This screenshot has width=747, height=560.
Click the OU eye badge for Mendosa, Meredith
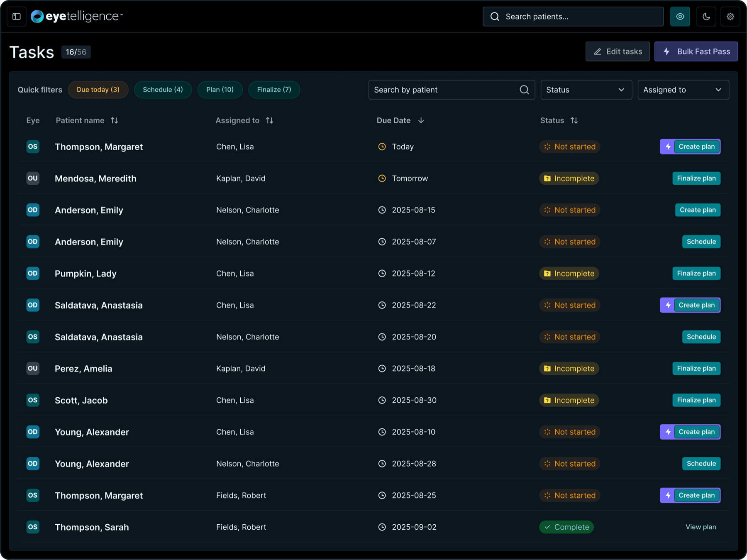tap(33, 179)
